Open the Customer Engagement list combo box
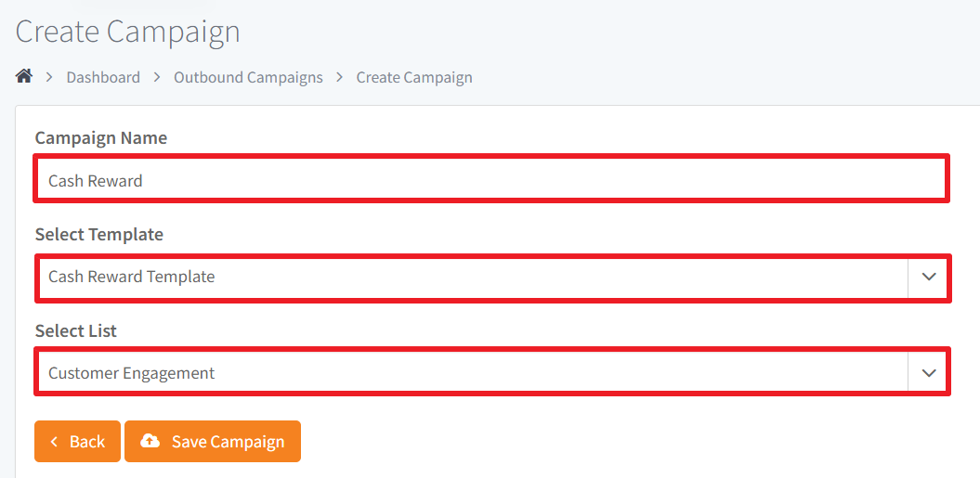The image size is (980, 478). [492, 372]
